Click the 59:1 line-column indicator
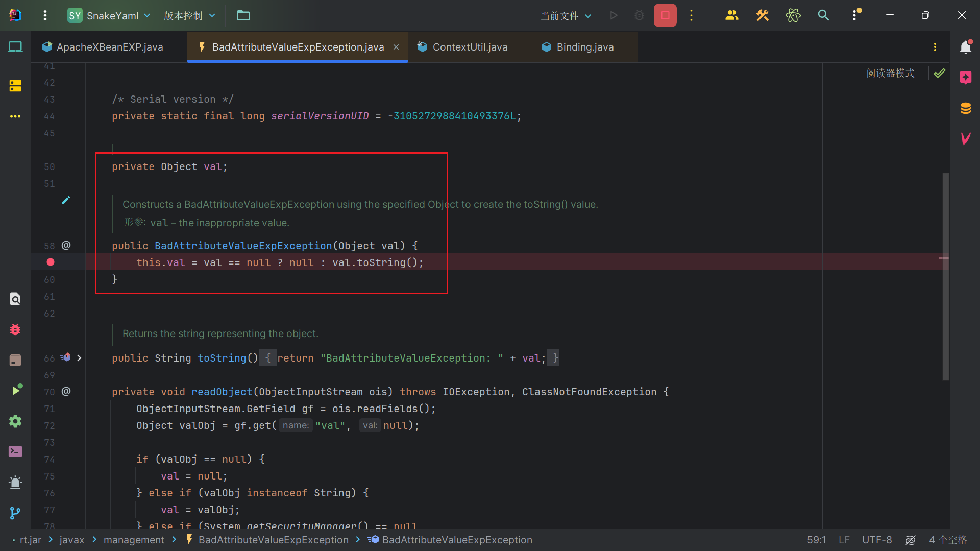 click(x=816, y=540)
